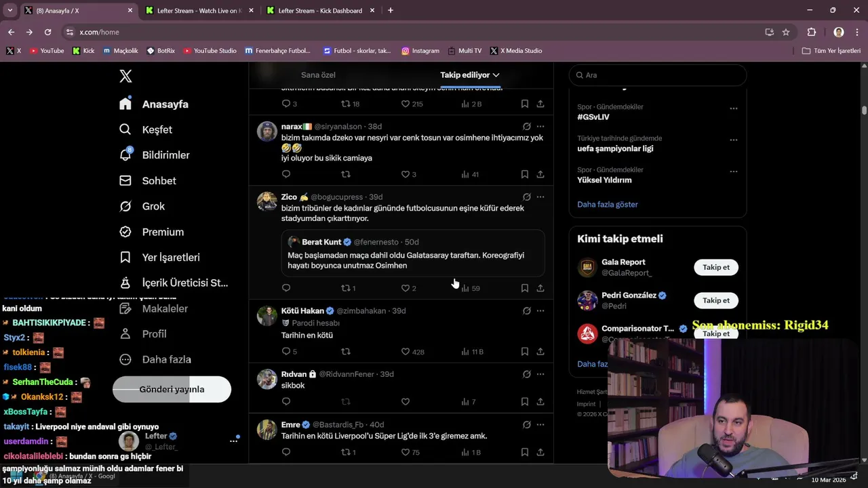Repost Zico's post with 1 repost
Viewport: 868px width, 488px height.
[349, 288]
